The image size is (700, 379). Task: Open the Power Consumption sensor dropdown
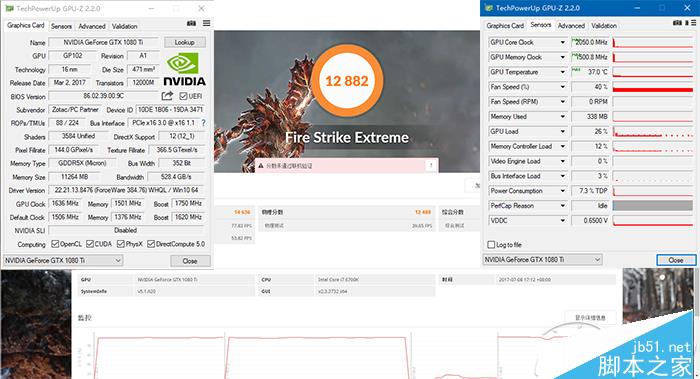tap(562, 191)
